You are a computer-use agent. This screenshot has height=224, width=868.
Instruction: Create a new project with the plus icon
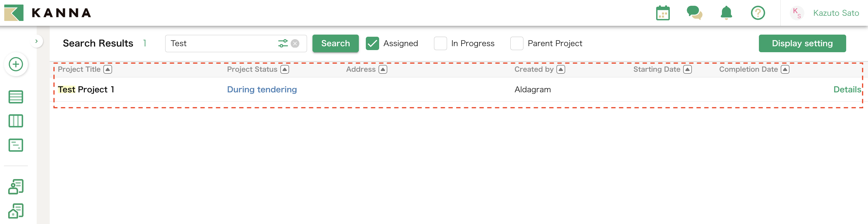[x=15, y=64]
